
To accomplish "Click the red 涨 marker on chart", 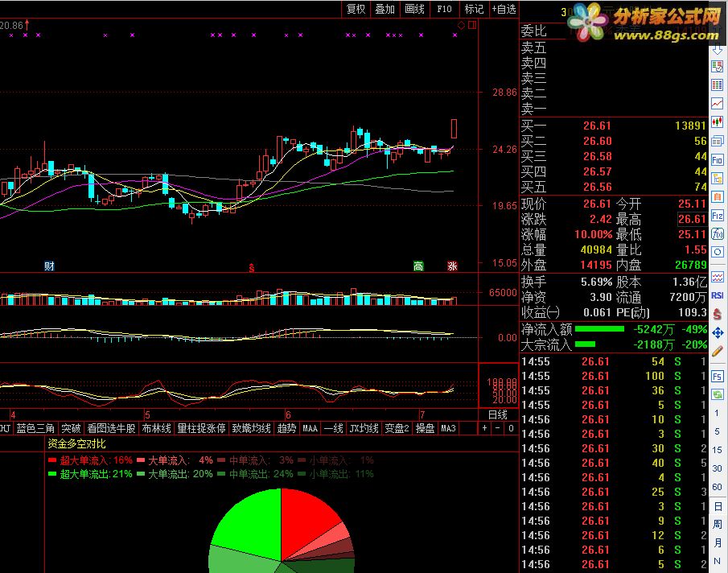I will pyautogui.click(x=452, y=266).
